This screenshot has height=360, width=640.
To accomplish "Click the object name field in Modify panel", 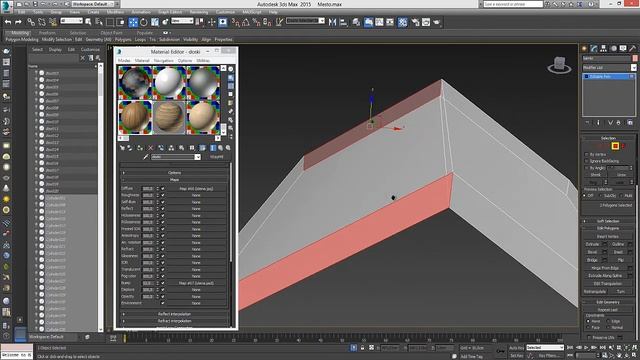I will 607,58.
